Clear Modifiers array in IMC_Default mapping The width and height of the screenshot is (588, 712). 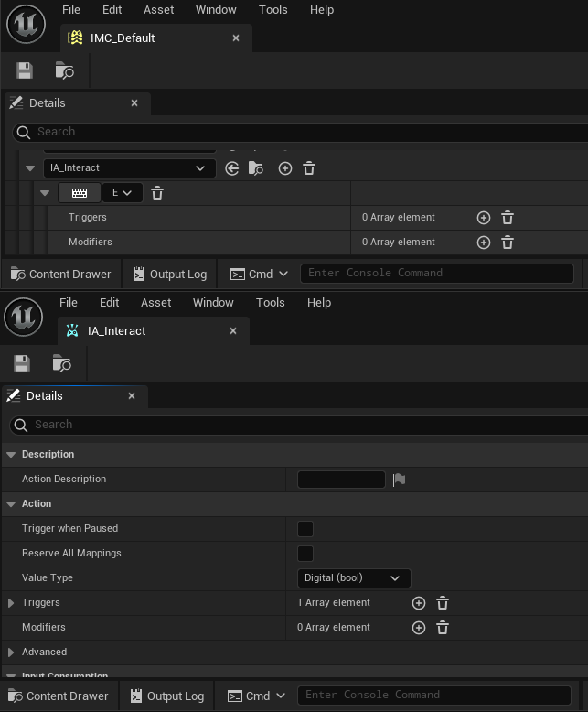508,243
